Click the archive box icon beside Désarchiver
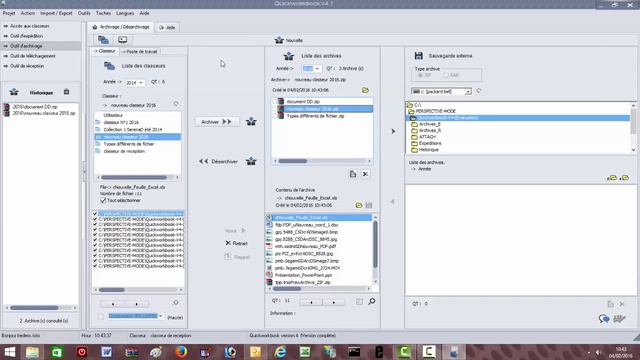Screen dimensions: 640x360 (x=251, y=161)
